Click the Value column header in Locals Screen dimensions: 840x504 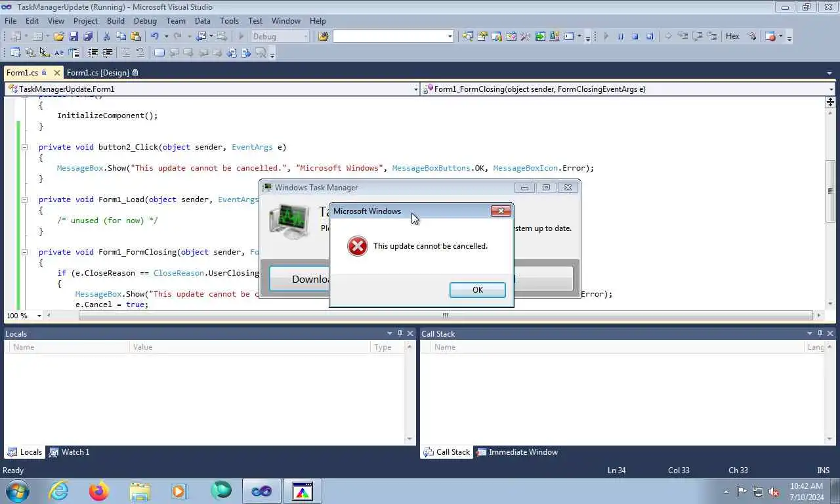pos(248,347)
